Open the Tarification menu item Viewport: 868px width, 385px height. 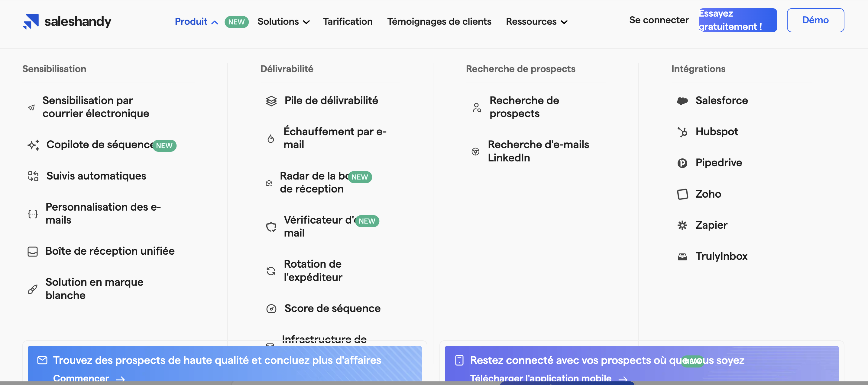coord(347,21)
